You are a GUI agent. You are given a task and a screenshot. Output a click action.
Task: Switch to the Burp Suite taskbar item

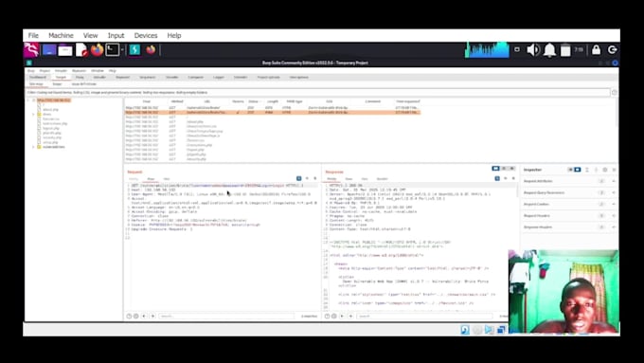click(134, 49)
